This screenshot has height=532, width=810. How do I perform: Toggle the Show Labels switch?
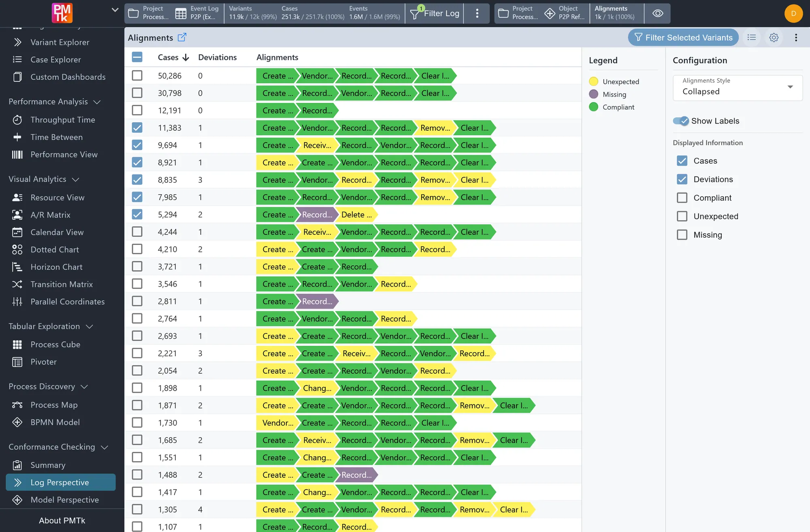pyautogui.click(x=681, y=121)
